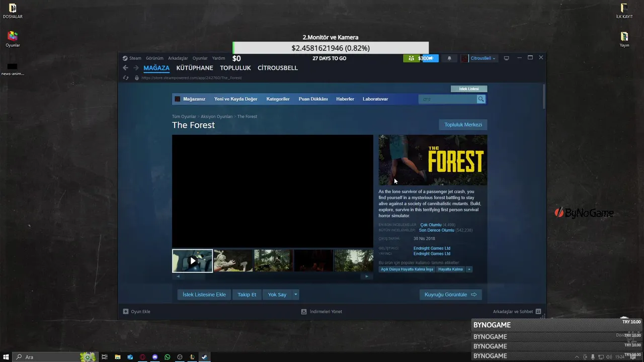Open Task View on the taskbar
The image size is (644, 362).
click(105, 357)
